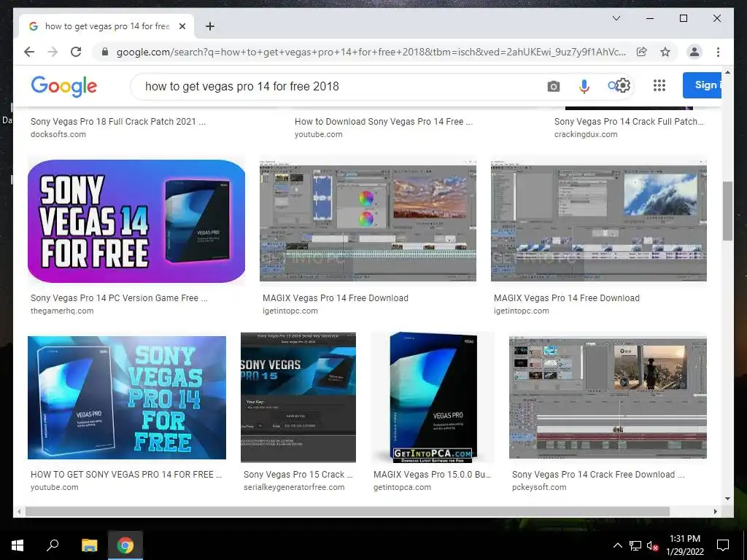The width and height of the screenshot is (747, 560).
Task: Click the muted volume tray icon
Action: 653,545
